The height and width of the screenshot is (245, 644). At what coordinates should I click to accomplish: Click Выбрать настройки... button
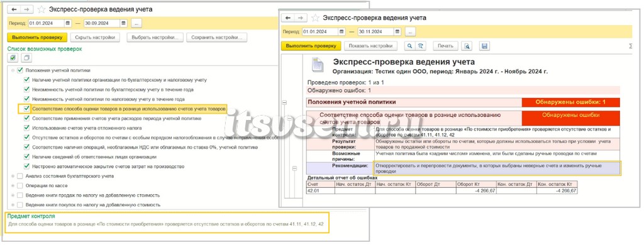pyautogui.click(x=155, y=37)
